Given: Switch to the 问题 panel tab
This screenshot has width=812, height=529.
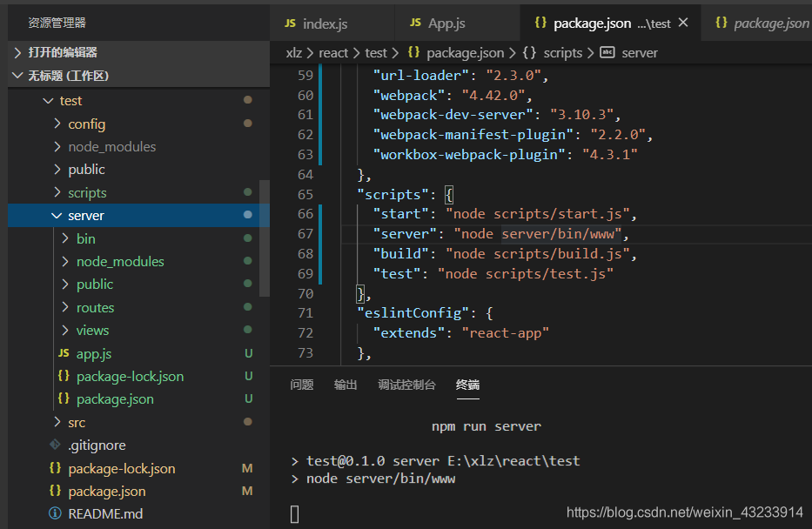Looking at the screenshot, I should tap(302, 385).
